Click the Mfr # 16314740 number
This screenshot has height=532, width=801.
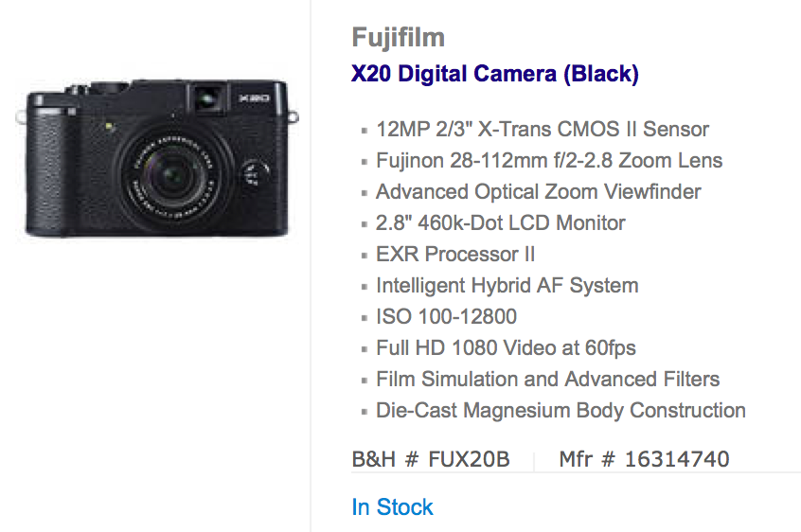pyautogui.click(x=644, y=459)
